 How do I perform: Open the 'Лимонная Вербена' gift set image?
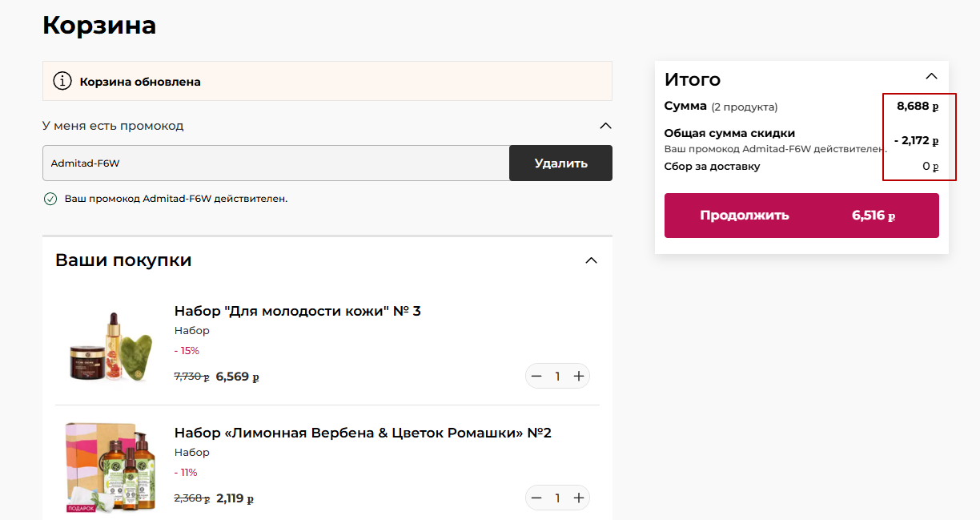point(110,467)
